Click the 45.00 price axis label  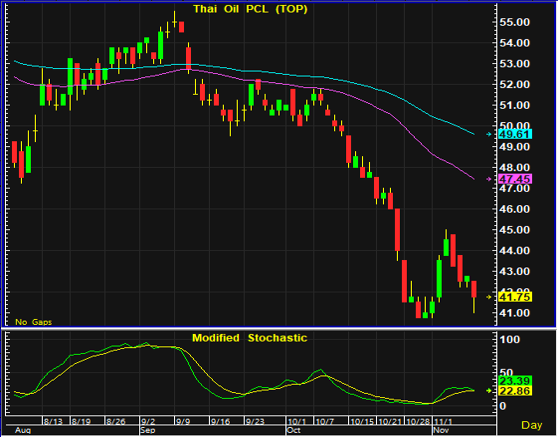(515, 230)
